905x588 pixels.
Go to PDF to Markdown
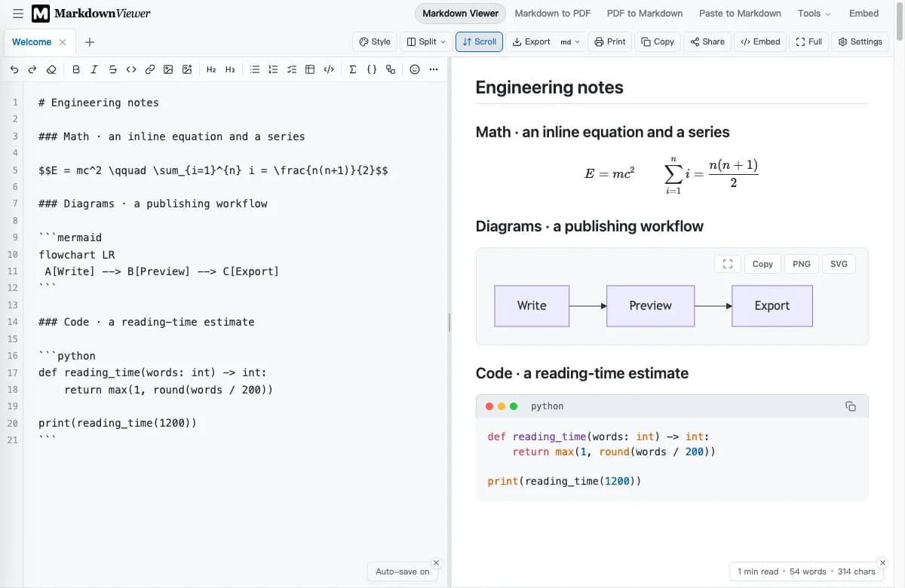645,14
